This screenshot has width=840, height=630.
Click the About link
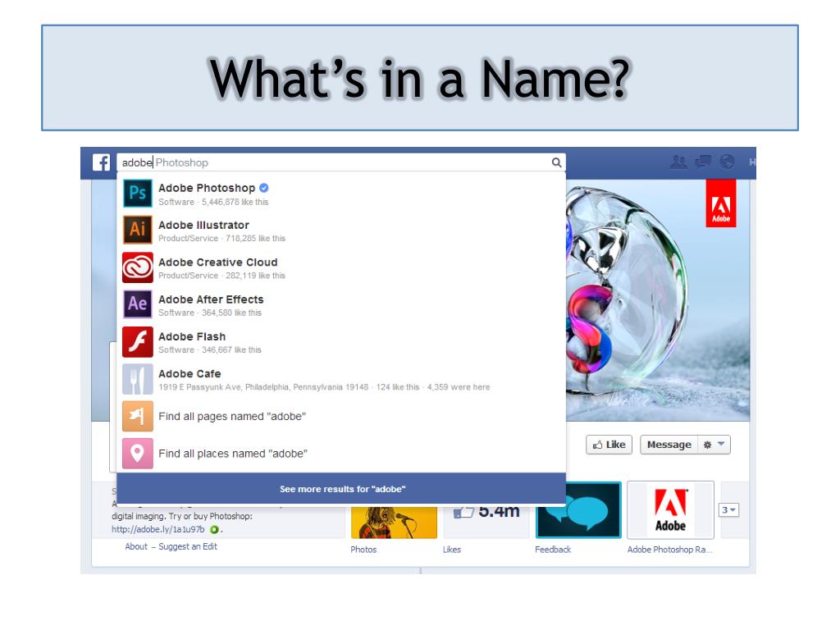pos(136,546)
